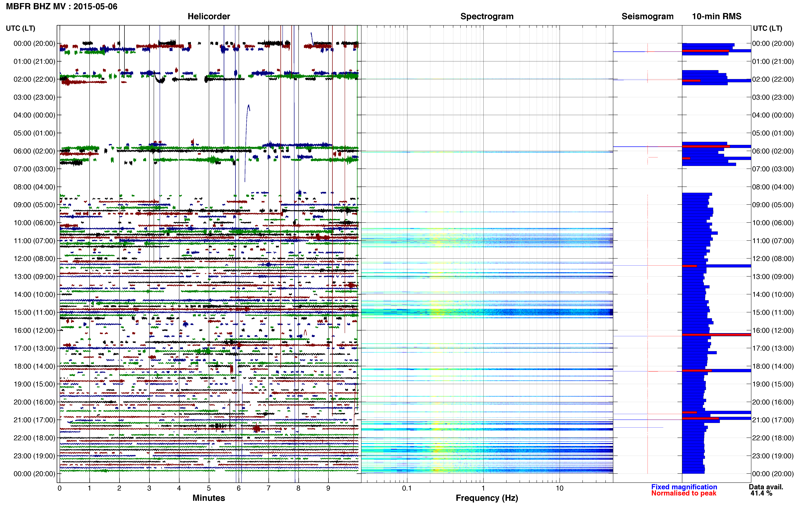Click left time label 12:00 (08:00)
This screenshot has height=508, width=812.
(34, 258)
